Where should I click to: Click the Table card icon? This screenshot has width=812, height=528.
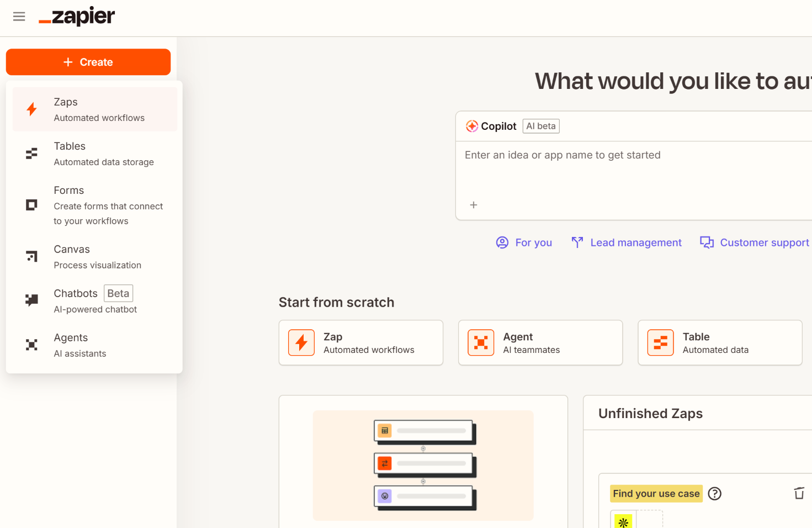pos(661,343)
